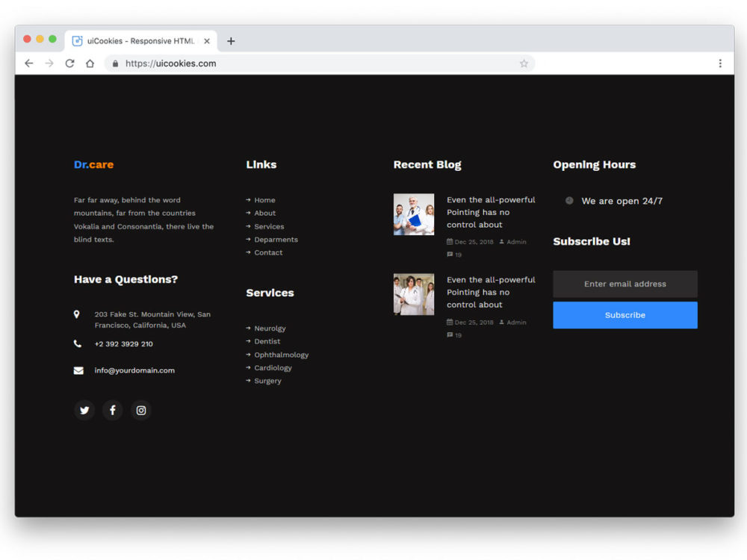Image resolution: width=747 pixels, height=560 pixels.
Task: Click the bookmark star in the address bar
Action: (x=524, y=63)
